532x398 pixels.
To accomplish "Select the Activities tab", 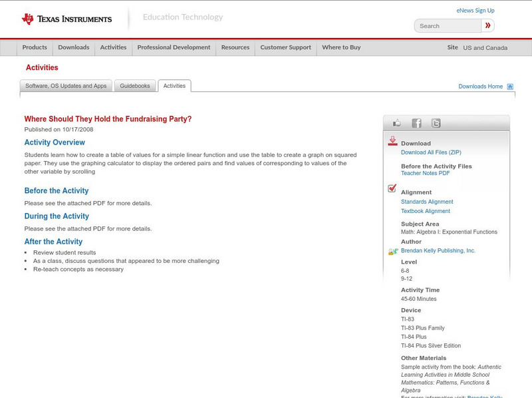I will 174,86.
